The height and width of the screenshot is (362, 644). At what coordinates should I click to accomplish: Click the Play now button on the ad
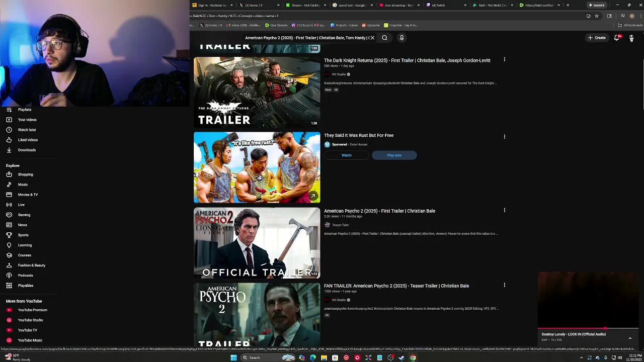[394, 155]
